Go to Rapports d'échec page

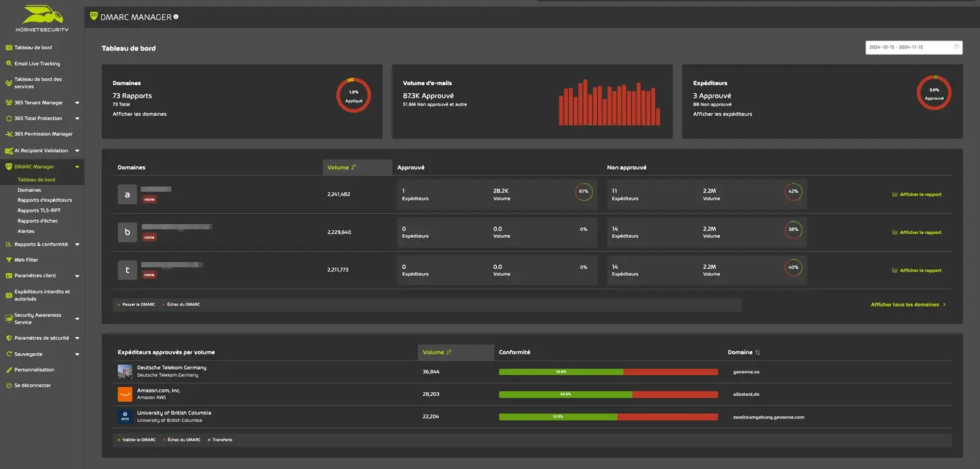pos(37,221)
